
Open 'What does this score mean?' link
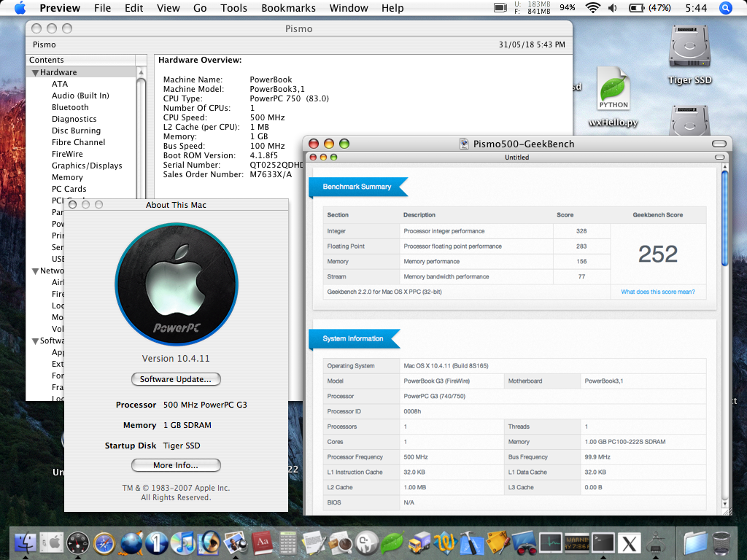[x=657, y=292]
